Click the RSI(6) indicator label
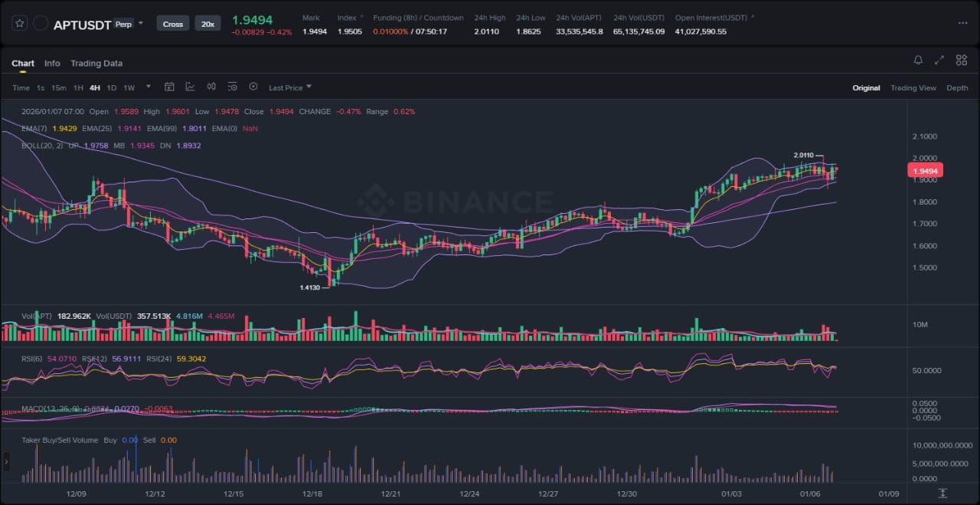Viewport: 980px width, 505px height. [33, 359]
